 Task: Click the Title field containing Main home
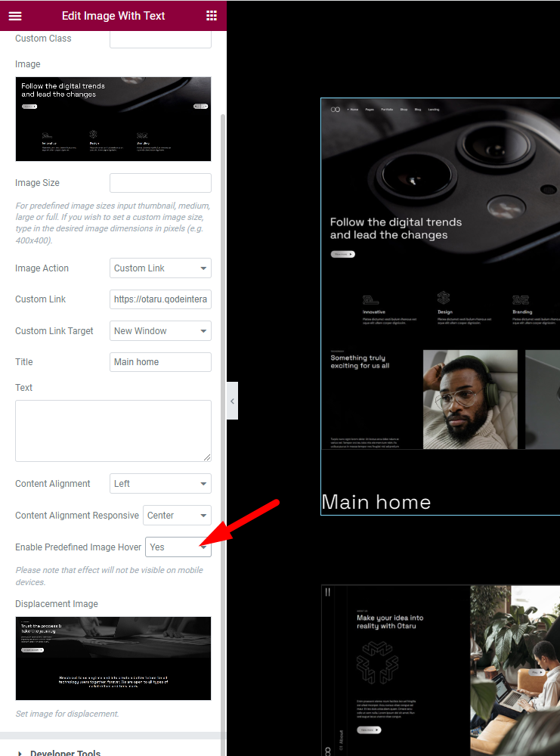click(160, 362)
